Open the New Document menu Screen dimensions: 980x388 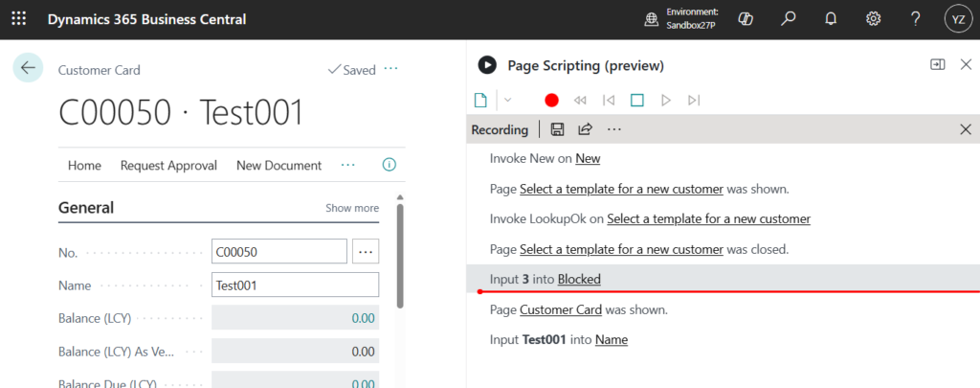tap(278, 166)
